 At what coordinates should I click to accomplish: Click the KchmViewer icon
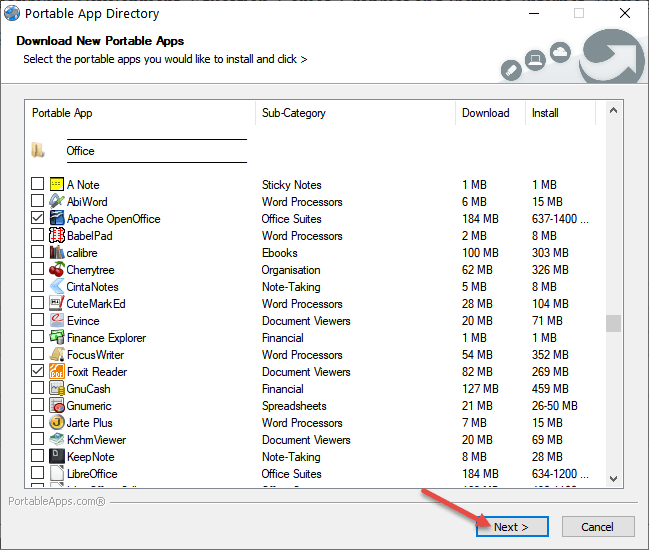click(x=57, y=439)
